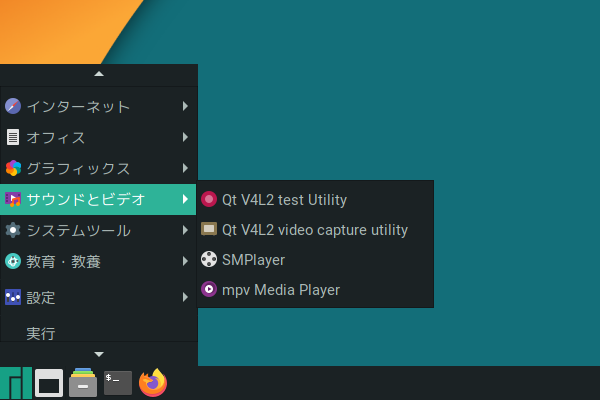Click the 設定 mixer icon
This screenshot has height=400, width=600.
pyautogui.click(x=13, y=297)
